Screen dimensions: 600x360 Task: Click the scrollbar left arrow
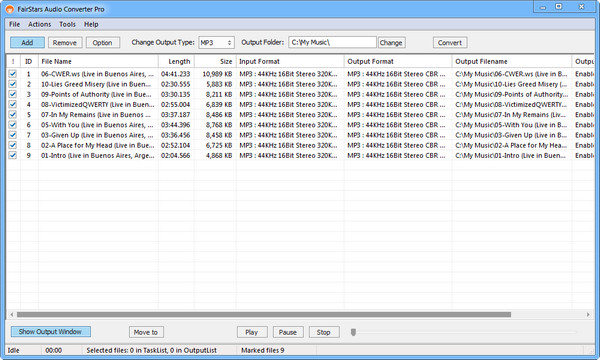[11, 314]
